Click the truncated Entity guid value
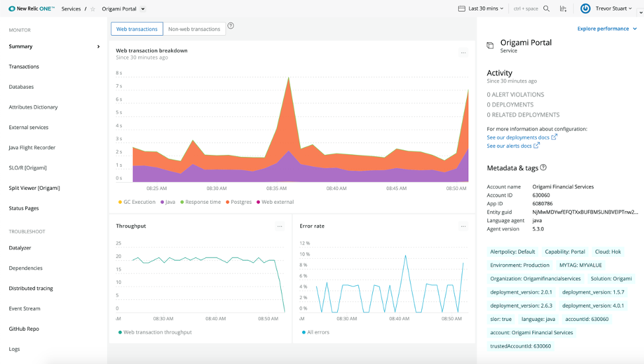Screen dimensions: 644x364 coord(585,212)
